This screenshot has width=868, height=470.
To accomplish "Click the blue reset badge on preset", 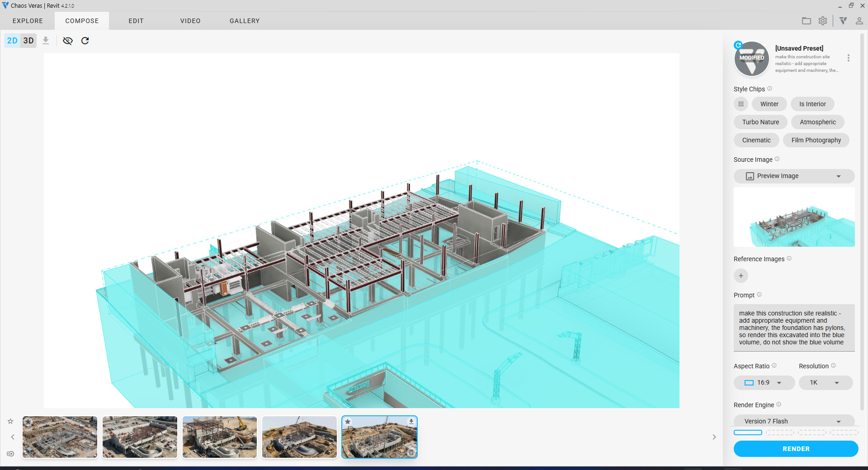I will point(738,45).
